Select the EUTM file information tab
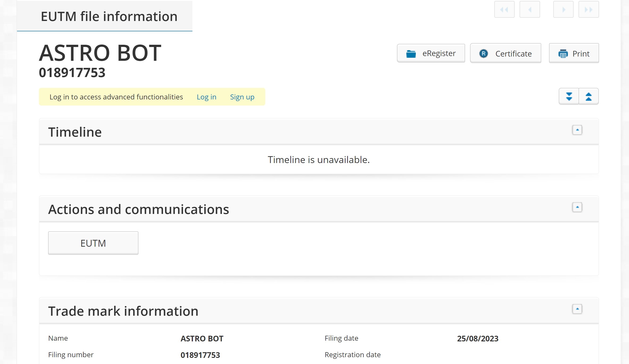This screenshot has height=364, width=629. (104, 16)
